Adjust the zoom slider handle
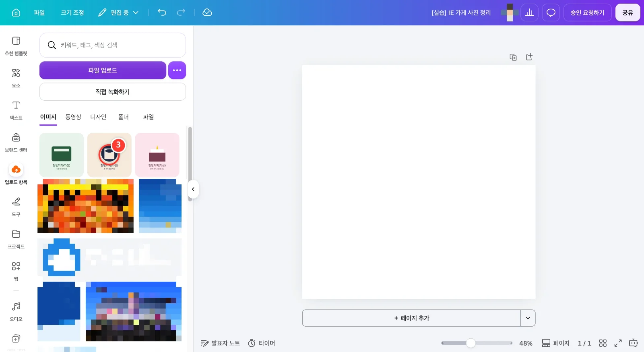This screenshot has height=352, width=644. (471, 343)
